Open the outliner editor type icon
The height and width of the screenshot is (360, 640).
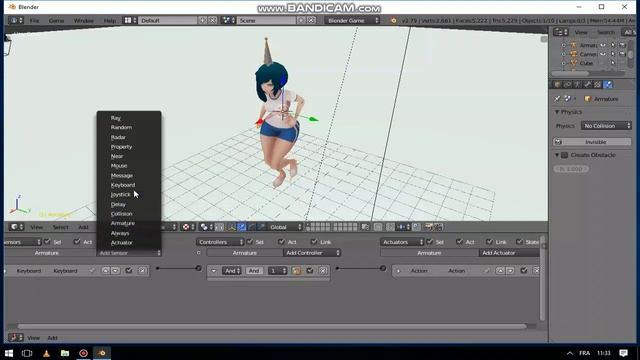click(560, 32)
